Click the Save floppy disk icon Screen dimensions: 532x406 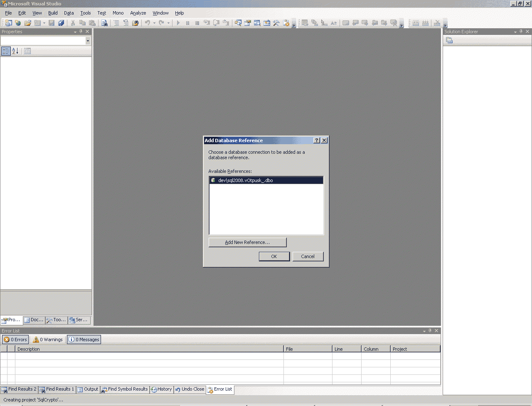click(x=52, y=23)
